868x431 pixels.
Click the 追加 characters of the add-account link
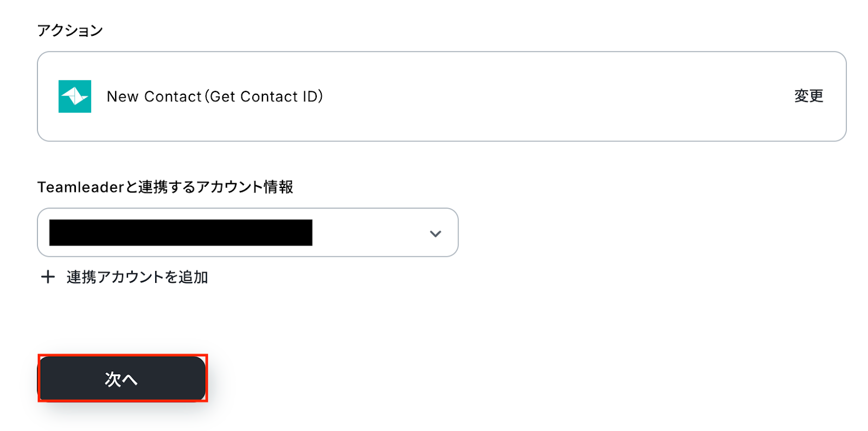194,277
